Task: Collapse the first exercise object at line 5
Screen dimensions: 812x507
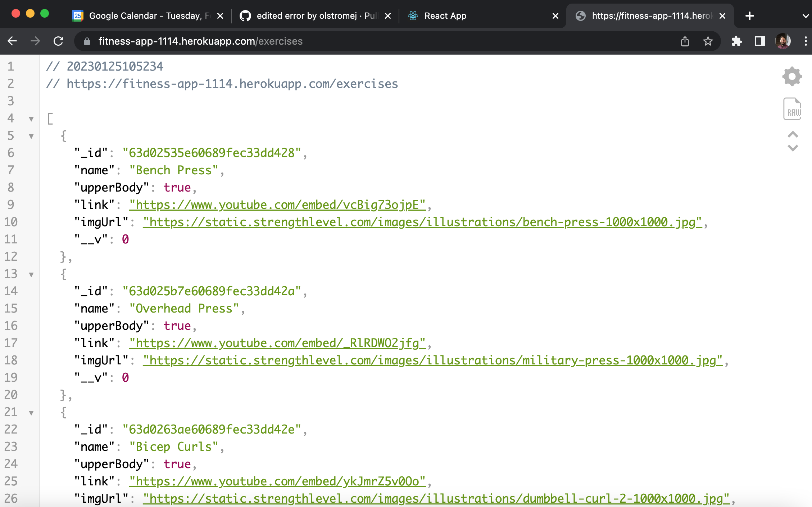Action: [31, 135]
